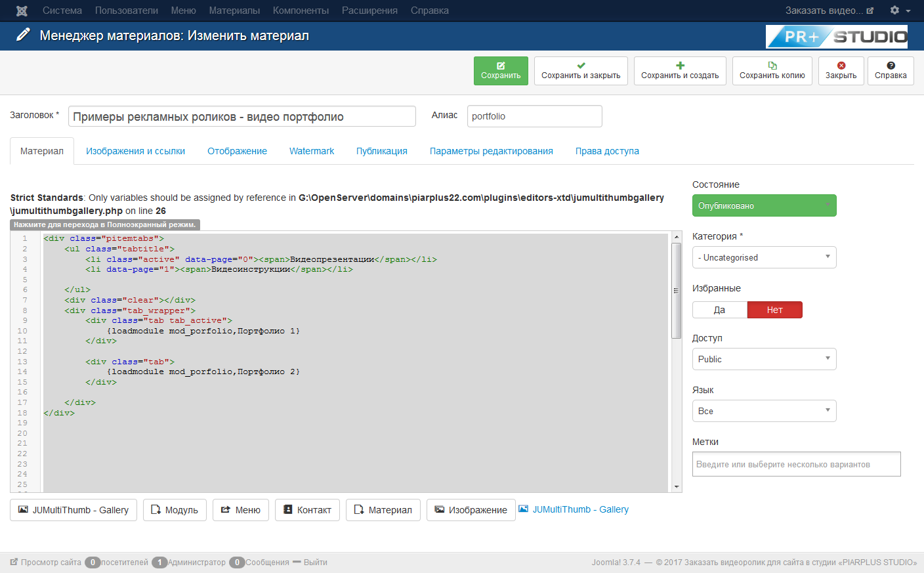Viewport: 924px width, 573px height.
Task: Click Сохранить и создать plus button
Action: click(x=680, y=70)
